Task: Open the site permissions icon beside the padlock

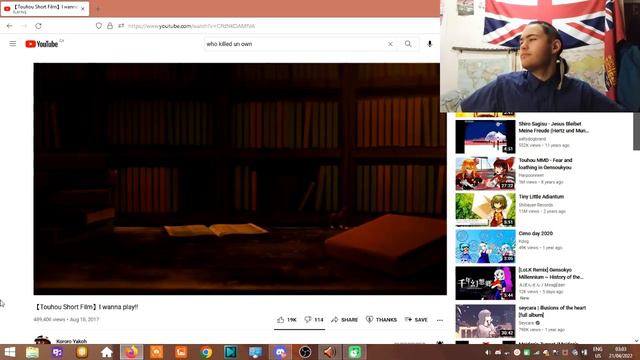Action: [x=121, y=26]
